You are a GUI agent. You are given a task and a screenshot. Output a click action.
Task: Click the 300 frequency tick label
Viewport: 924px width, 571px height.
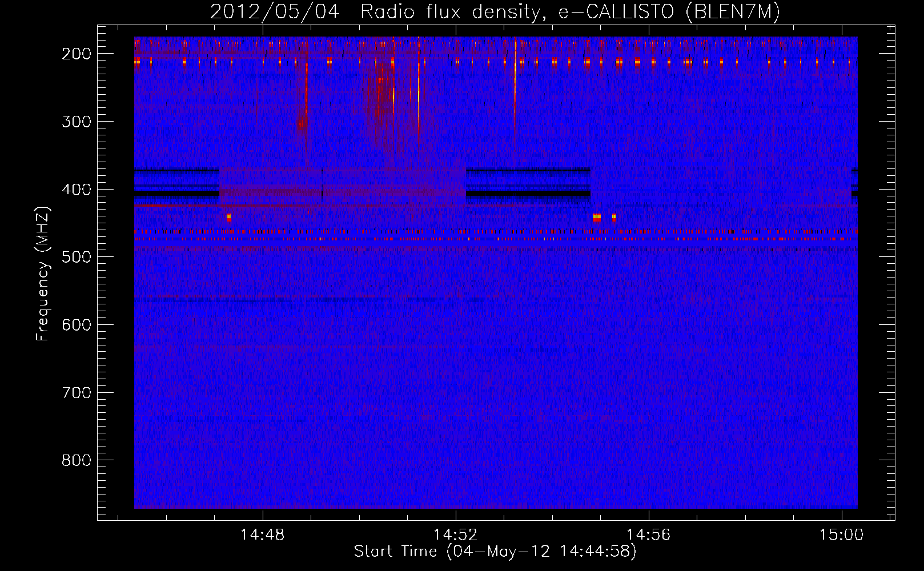click(x=76, y=122)
